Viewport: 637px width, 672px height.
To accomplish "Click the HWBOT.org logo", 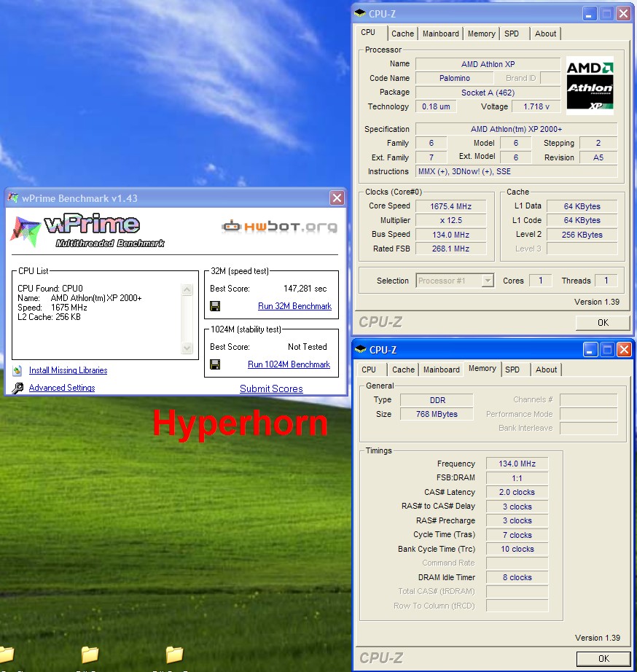I will coord(279,226).
